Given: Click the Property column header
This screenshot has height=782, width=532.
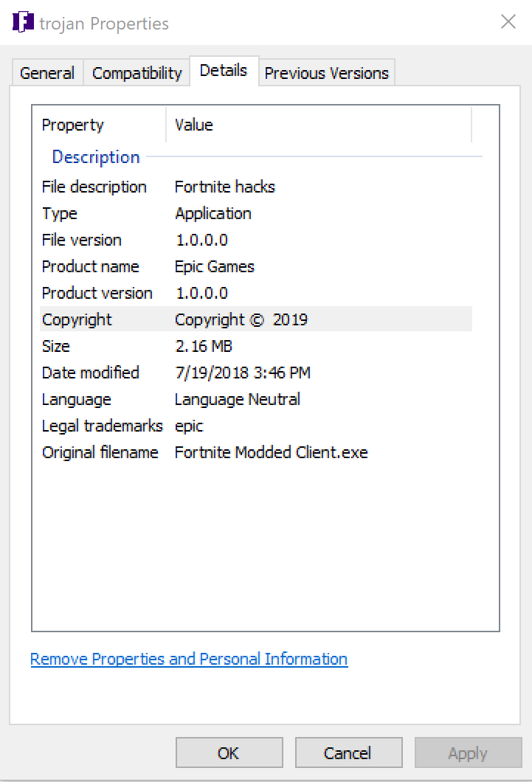Looking at the screenshot, I should 73,125.
